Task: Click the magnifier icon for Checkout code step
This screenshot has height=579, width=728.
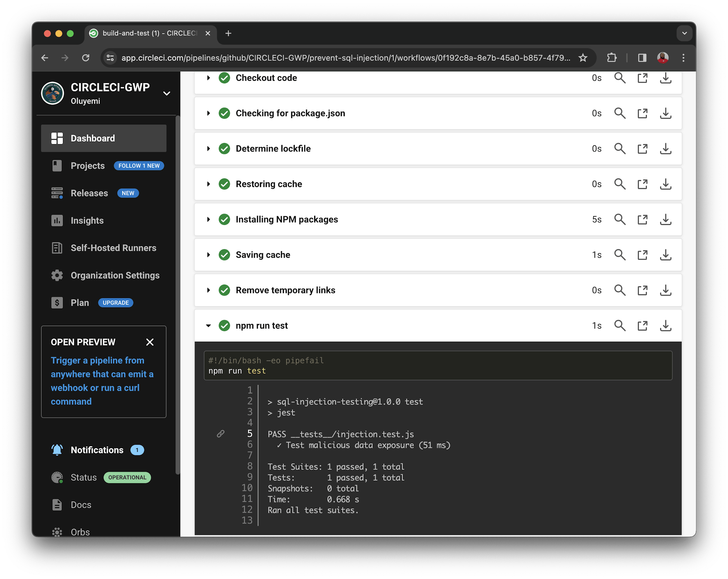Action: point(620,78)
